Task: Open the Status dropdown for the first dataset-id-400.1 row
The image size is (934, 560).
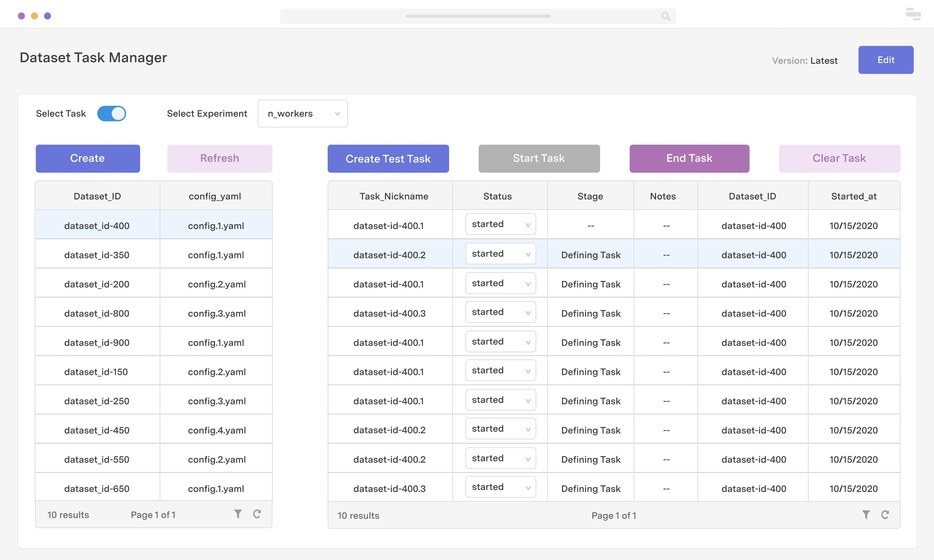Action: coord(500,224)
